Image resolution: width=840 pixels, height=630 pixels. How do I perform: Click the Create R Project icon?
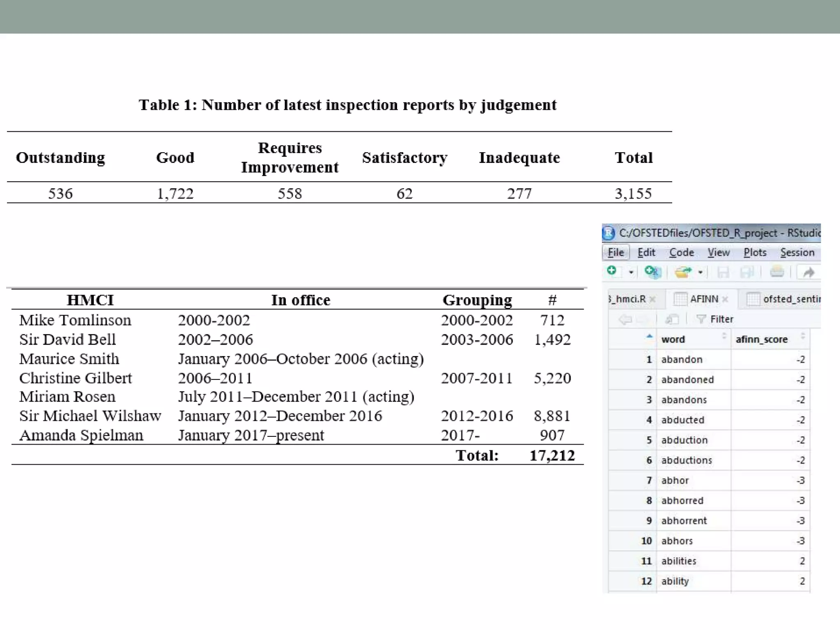[652, 272]
